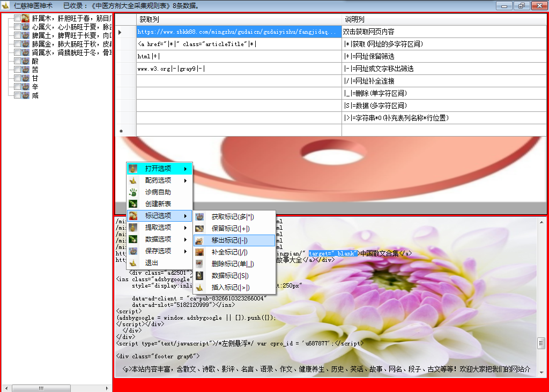Click the icon beside 苦 tree row
The width and height of the screenshot is (549, 392).
coord(26,70)
